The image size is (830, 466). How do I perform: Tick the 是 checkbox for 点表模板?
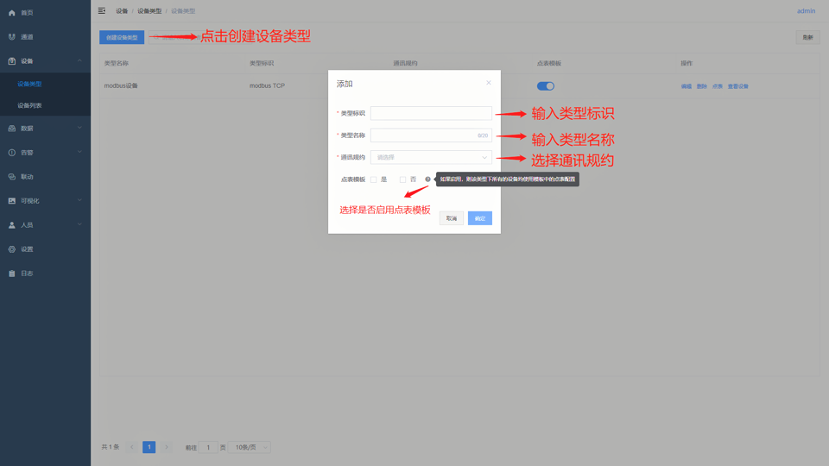click(374, 180)
